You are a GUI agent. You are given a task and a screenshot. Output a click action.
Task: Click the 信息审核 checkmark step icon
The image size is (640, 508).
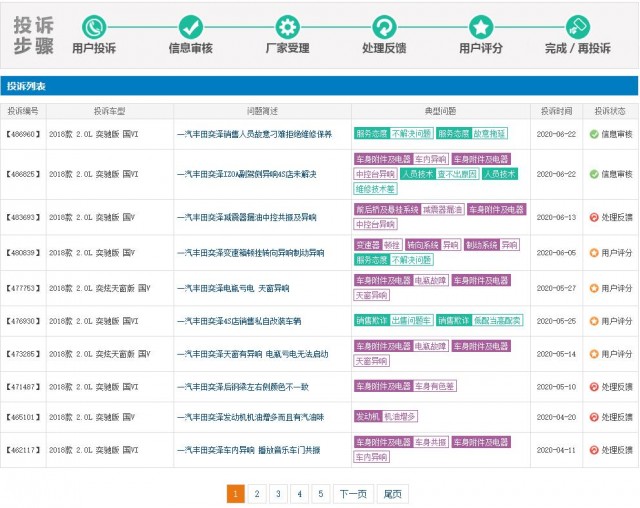click(191, 27)
